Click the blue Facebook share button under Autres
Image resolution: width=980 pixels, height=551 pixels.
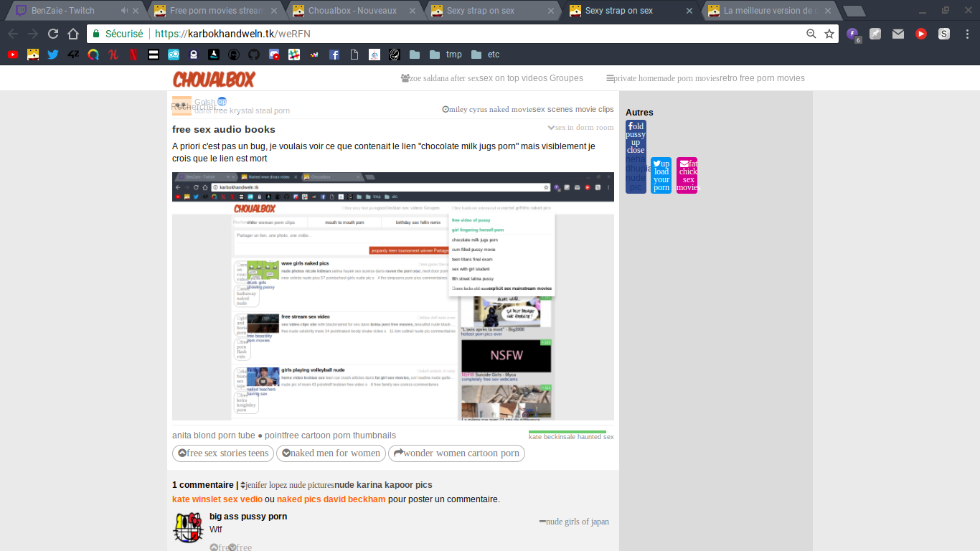pos(636,156)
